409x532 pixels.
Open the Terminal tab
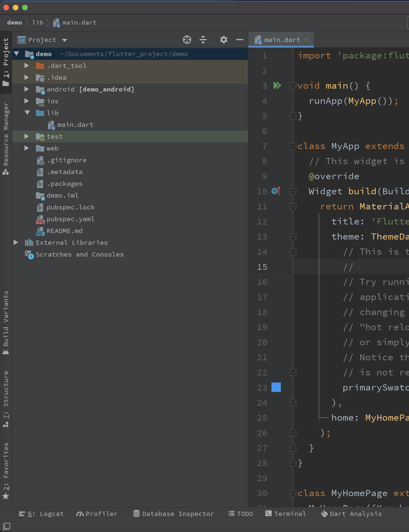(x=286, y=514)
